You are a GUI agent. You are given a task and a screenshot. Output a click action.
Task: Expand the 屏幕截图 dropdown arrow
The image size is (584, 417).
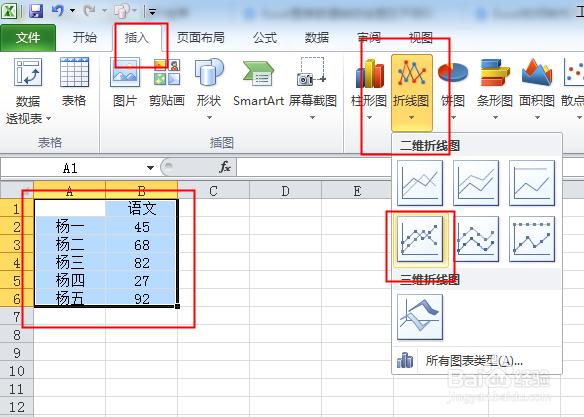[312, 118]
